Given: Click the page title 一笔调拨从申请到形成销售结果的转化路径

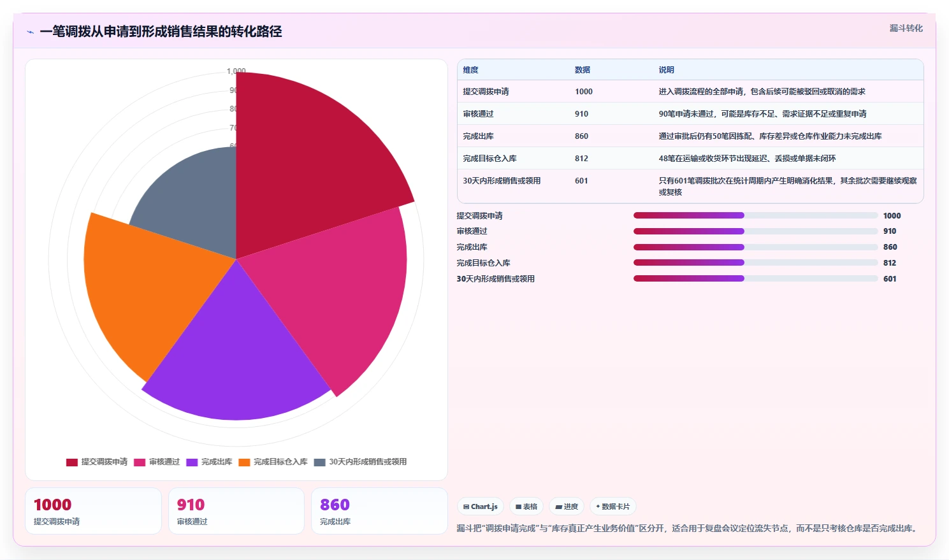Looking at the screenshot, I should (x=161, y=32).
